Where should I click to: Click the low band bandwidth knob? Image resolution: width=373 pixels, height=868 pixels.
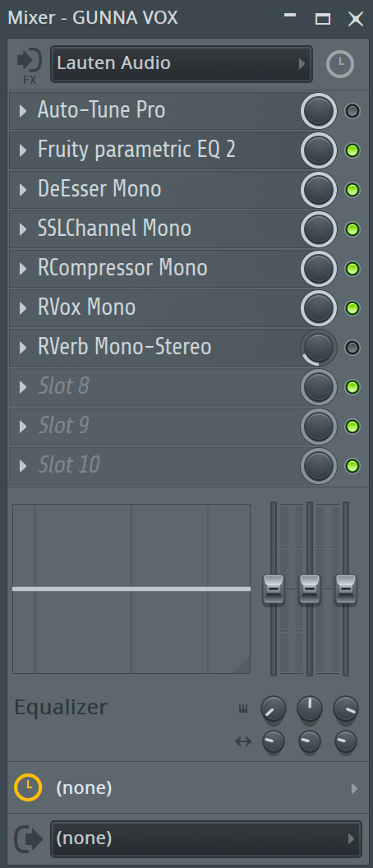point(274,741)
